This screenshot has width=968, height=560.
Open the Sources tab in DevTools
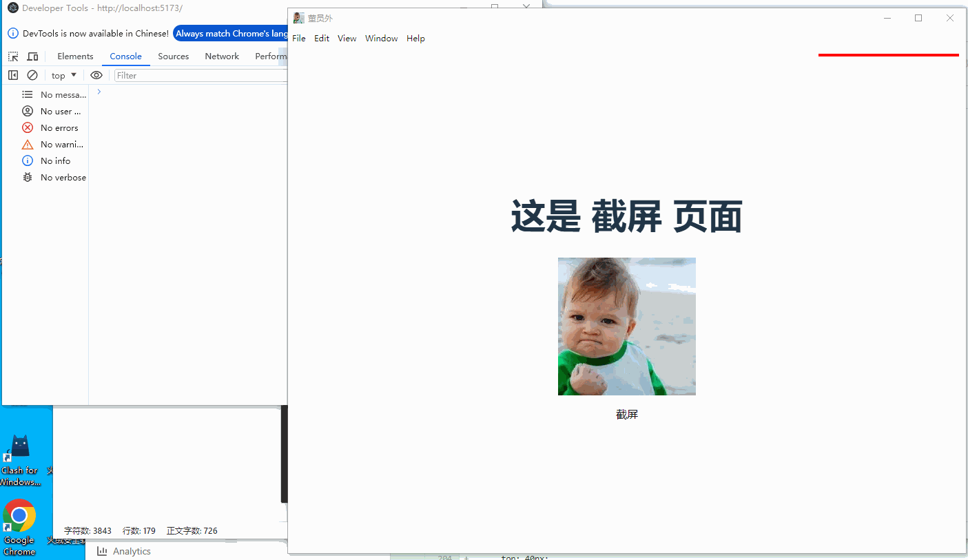[x=174, y=56]
